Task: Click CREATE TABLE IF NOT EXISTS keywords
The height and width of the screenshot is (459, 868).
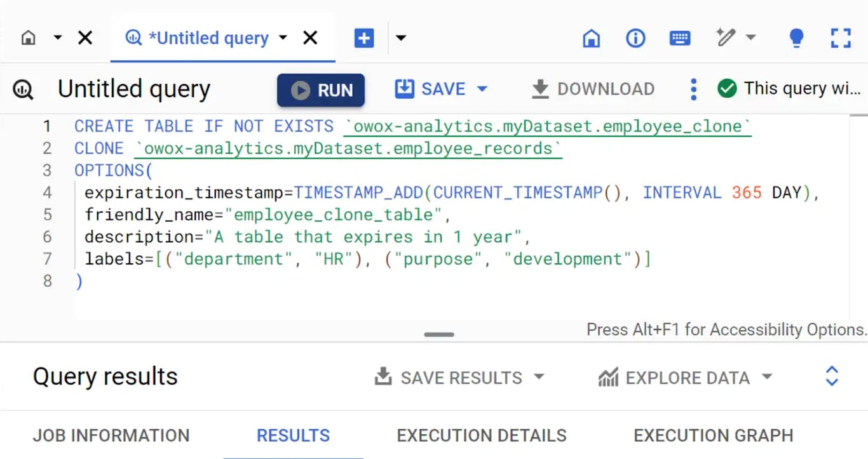Action: coord(203,126)
